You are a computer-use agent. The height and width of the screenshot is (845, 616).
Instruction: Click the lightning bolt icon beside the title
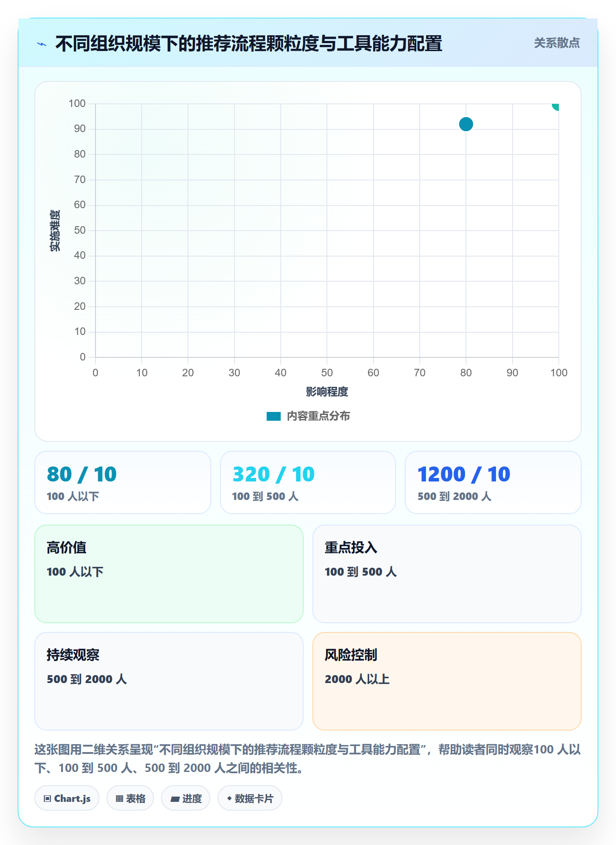point(42,44)
